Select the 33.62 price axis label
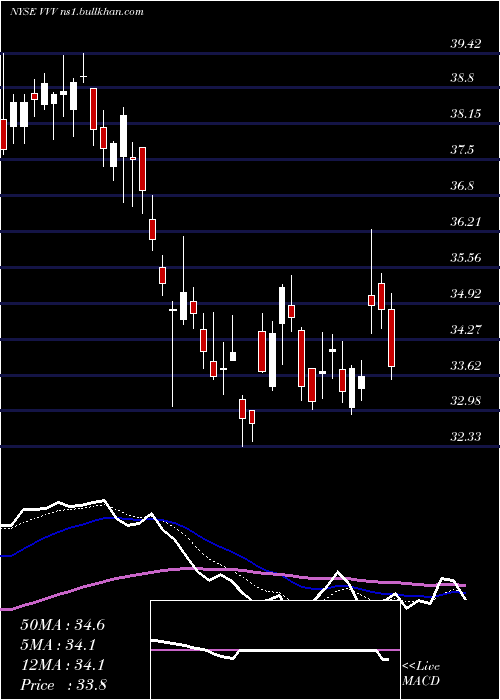Image resolution: width=500 pixels, height=700 pixels. pyautogui.click(x=466, y=366)
